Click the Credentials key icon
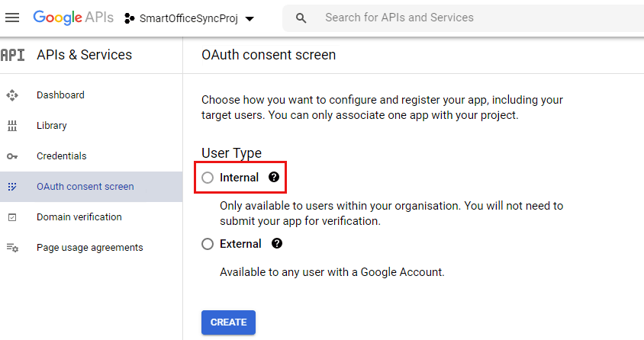 [x=12, y=156]
